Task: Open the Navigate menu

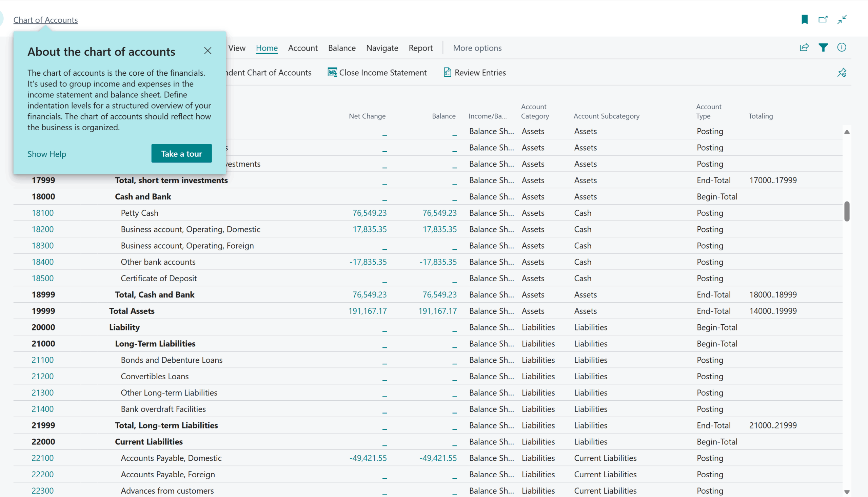Action: tap(382, 48)
